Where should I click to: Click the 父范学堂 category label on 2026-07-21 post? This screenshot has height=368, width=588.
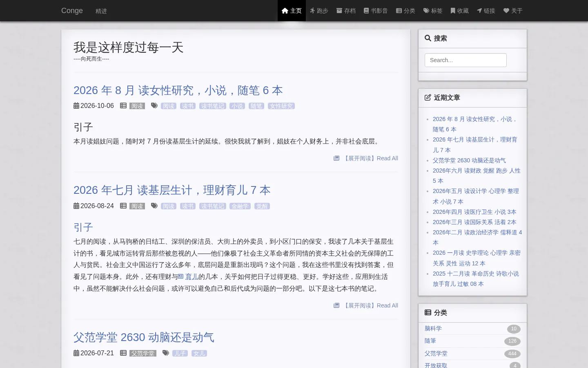click(x=143, y=353)
